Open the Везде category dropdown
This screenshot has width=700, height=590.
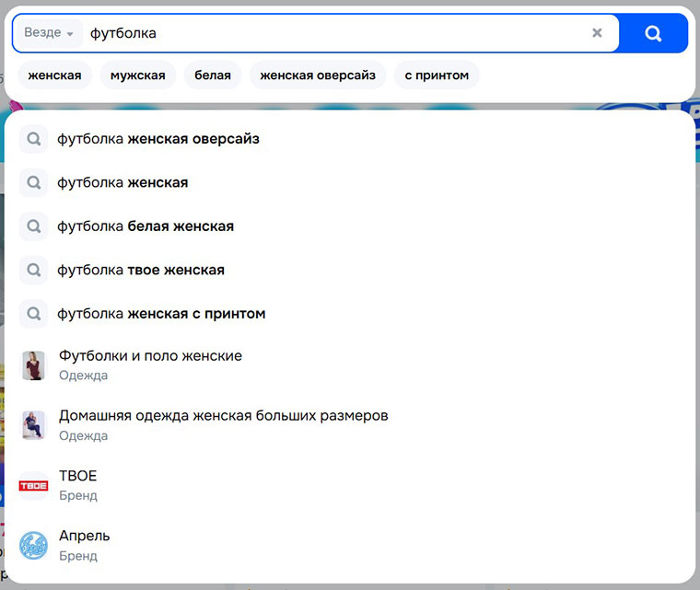click(48, 32)
